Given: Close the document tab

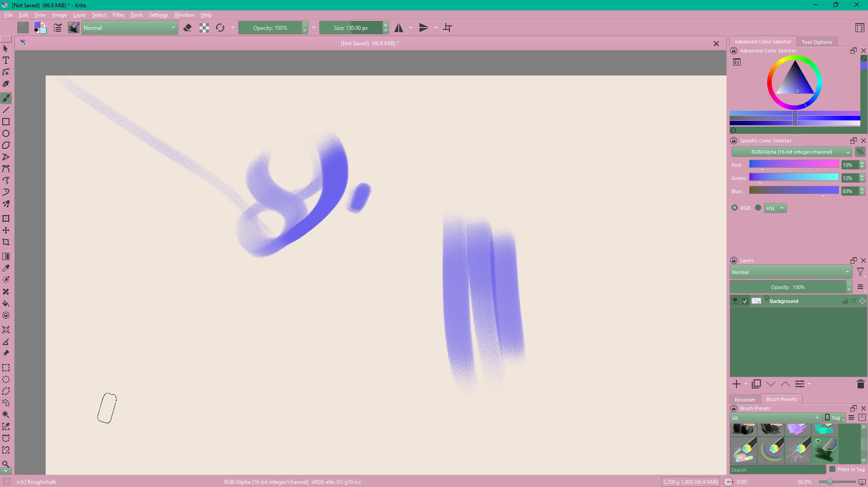Looking at the screenshot, I should [x=716, y=43].
